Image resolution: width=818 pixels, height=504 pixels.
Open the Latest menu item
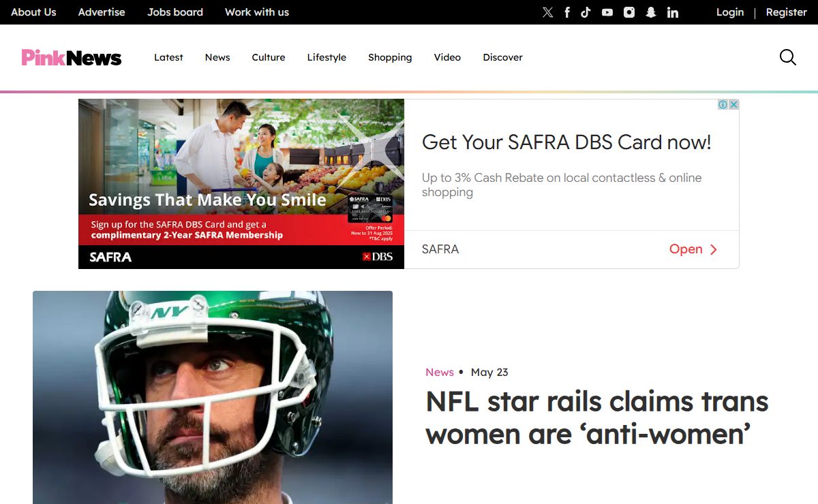(x=168, y=57)
